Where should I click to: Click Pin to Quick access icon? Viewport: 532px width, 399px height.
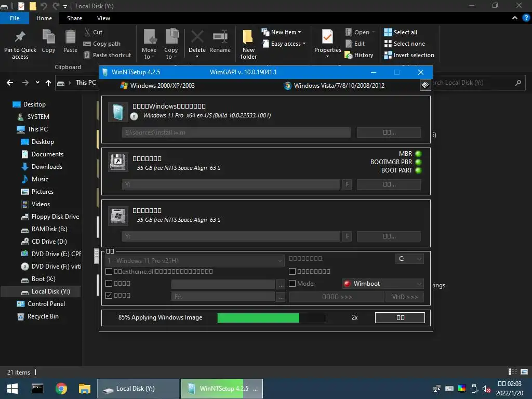click(x=20, y=37)
